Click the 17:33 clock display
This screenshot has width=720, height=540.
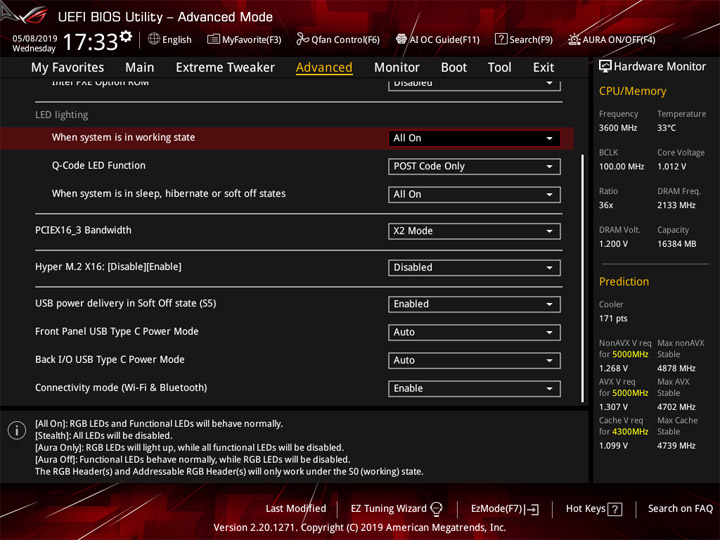click(x=90, y=42)
